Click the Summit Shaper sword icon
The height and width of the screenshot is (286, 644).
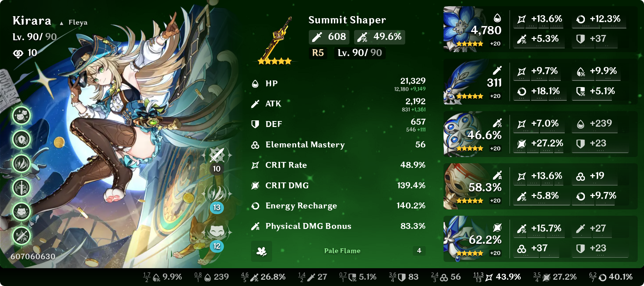pos(275,40)
